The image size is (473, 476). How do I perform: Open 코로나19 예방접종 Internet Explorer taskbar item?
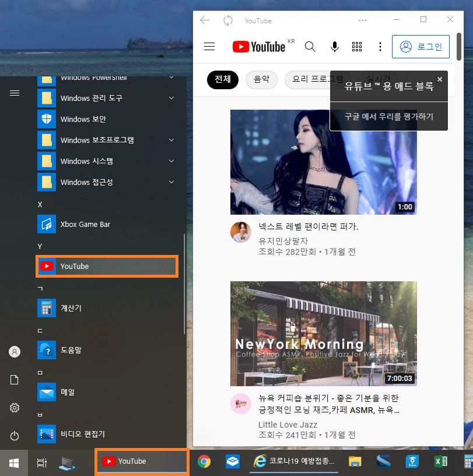293,461
